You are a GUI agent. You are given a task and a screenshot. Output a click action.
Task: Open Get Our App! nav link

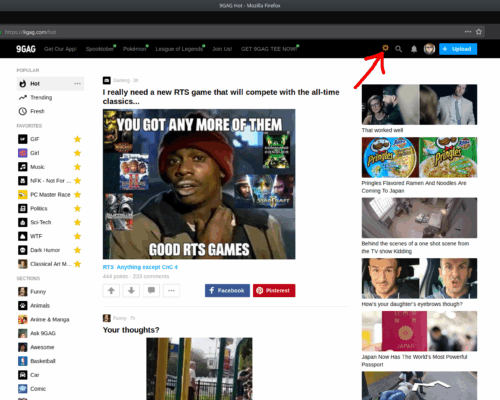click(60, 49)
